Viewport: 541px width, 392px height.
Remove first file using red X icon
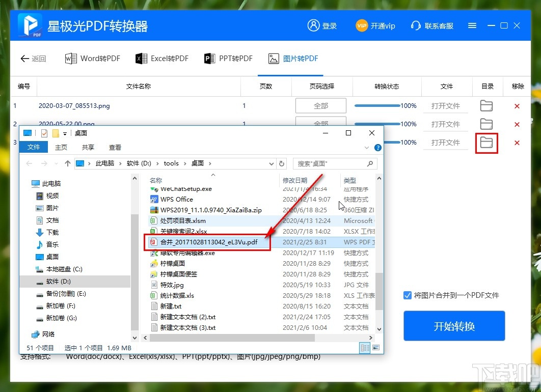pyautogui.click(x=517, y=105)
